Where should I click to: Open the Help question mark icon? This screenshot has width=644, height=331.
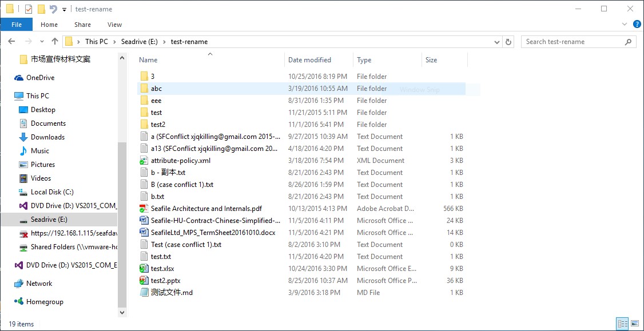(x=637, y=25)
